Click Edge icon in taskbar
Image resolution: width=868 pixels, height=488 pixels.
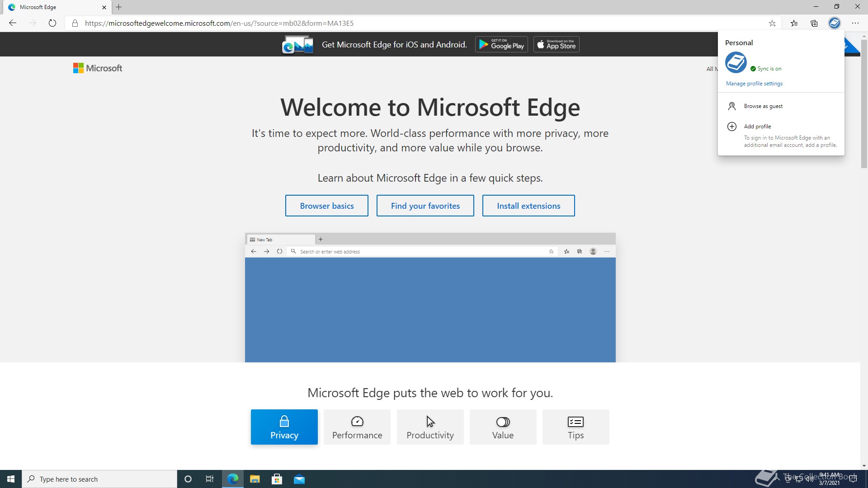pyautogui.click(x=233, y=479)
